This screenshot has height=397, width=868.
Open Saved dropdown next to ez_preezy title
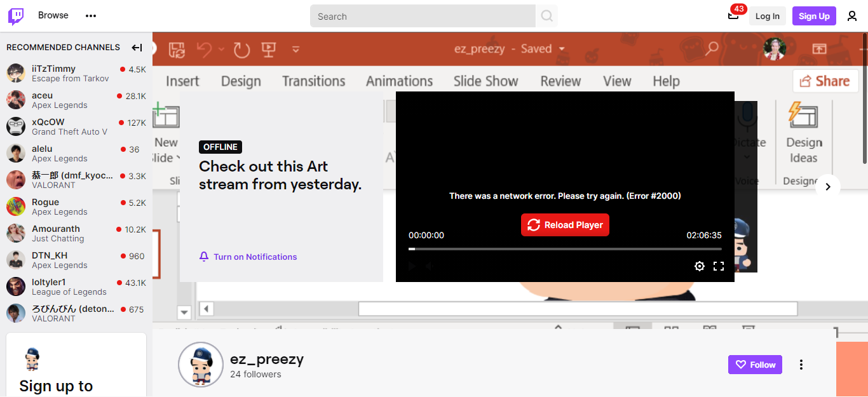562,49
